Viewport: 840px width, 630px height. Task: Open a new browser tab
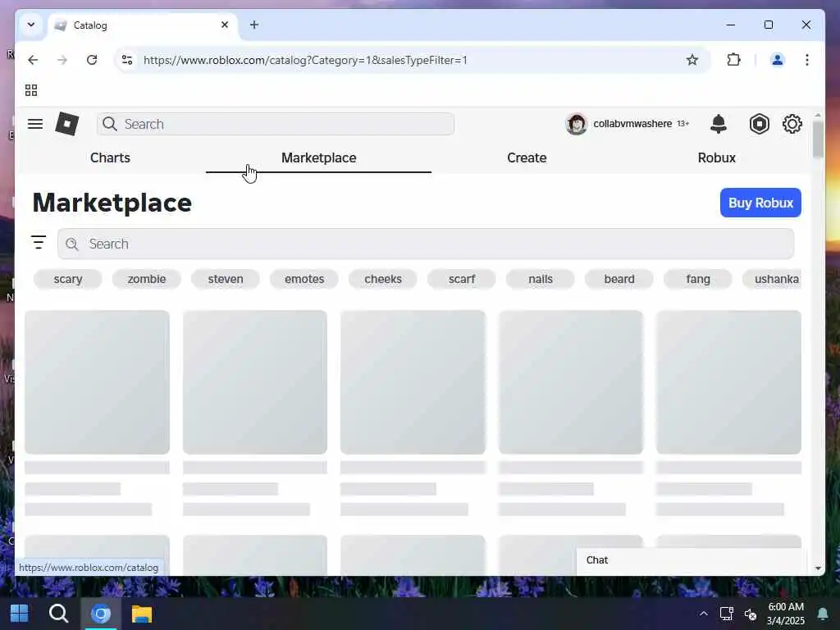[254, 25]
